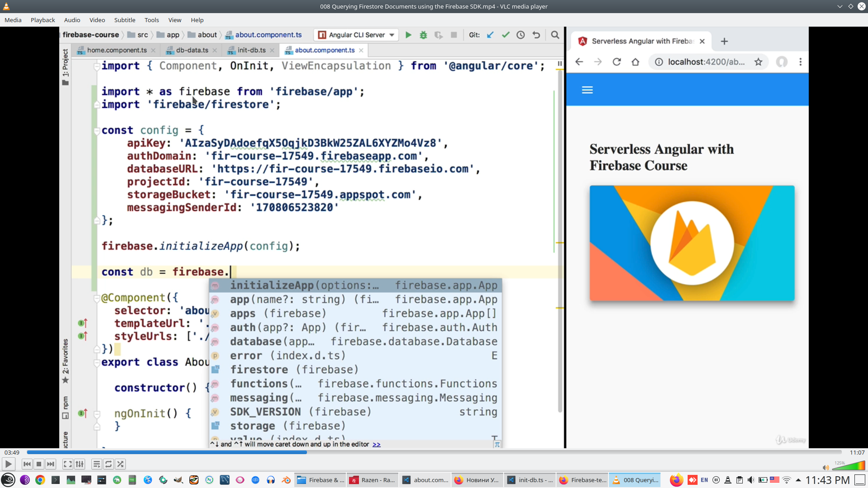Skip to next media track
Screen dimensions: 868x488
tap(51, 464)
